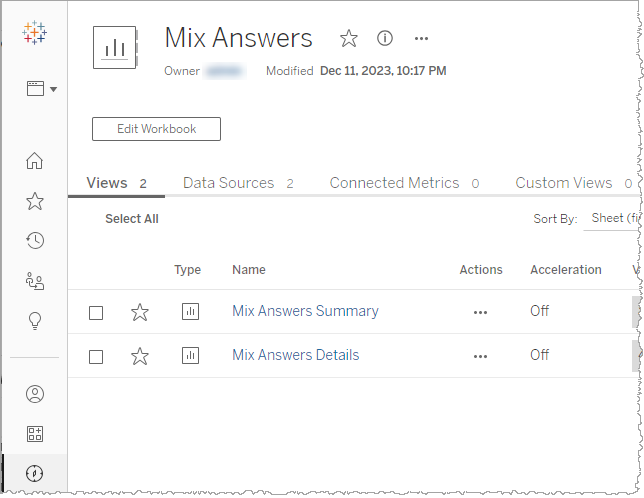Open Recents clock icon in sidebar

[x=34, y=240]
